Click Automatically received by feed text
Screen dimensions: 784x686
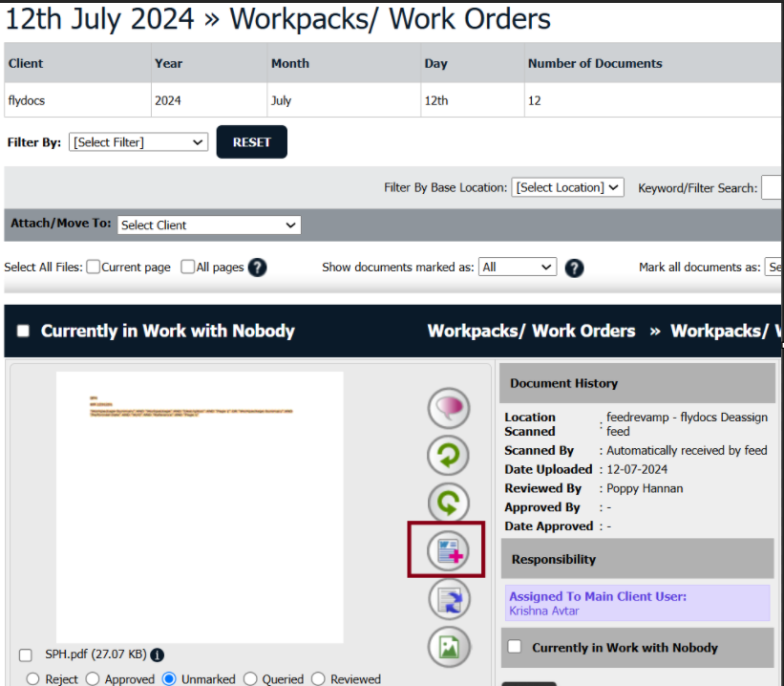click(x=687, y=450)
